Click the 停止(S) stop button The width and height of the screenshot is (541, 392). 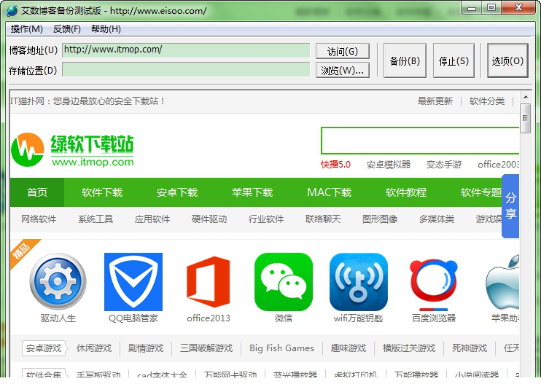click(454, 60)
